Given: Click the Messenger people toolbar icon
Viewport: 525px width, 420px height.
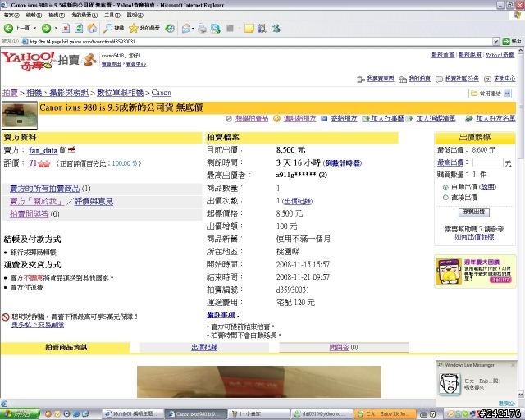Looking at the screenshot, I should [x=276, y=29].
